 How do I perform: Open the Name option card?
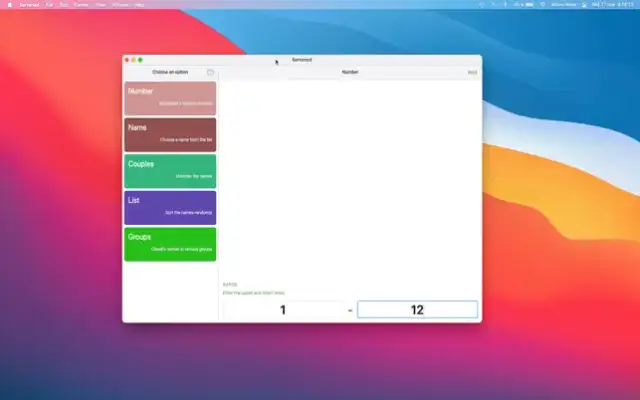[170, 135]
